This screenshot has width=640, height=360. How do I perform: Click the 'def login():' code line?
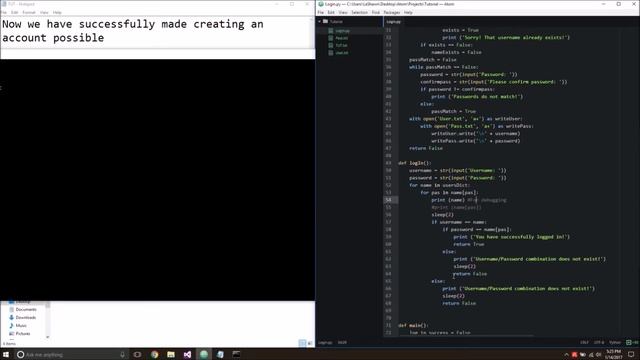pos(415,163)
